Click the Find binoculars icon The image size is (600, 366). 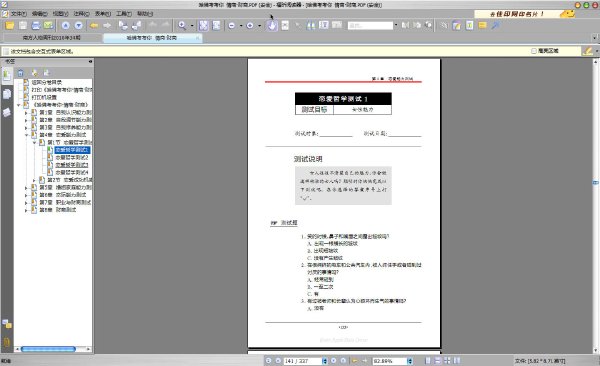pyautogui.click(x=311, y=26)
